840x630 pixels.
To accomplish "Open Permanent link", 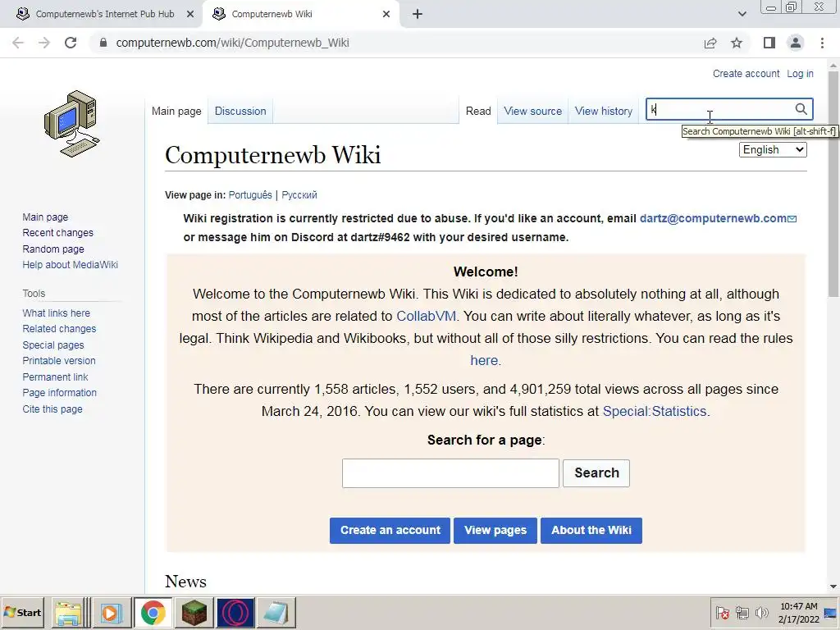I will tap(55, 377).
